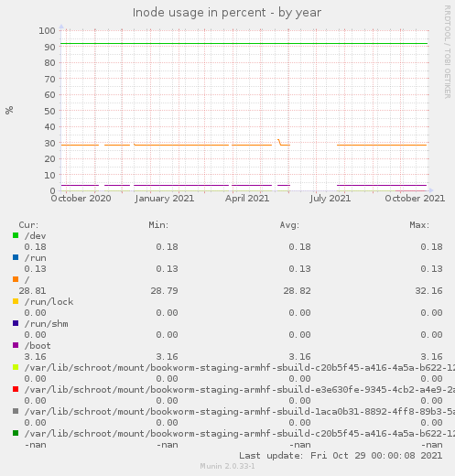Click the bookworm-staging-armhf-sbuild-1aca0b31 legend entry
The height and width of the screenshot is (476, 455).
click(239, 412)
